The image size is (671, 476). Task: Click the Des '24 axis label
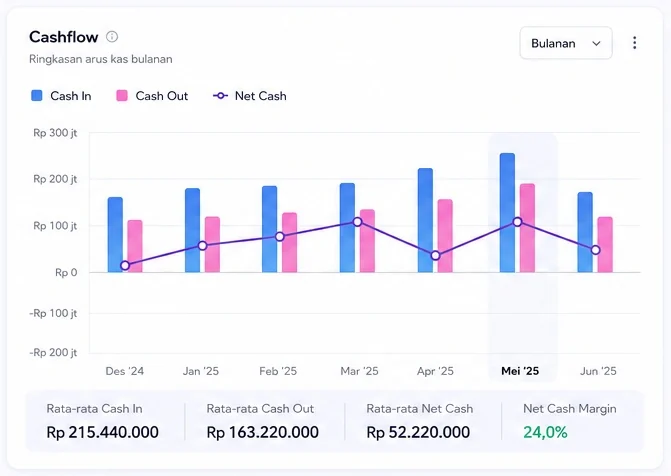pyautogui.click(x=125, y=371)
